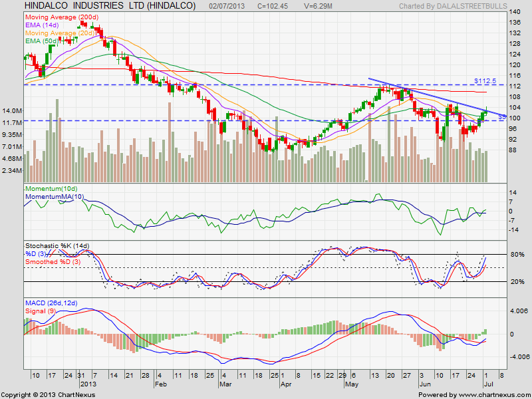The width and height of the screenshot is (532, 399).
Task: Click the Mar month label
Action: pos(225,384)
